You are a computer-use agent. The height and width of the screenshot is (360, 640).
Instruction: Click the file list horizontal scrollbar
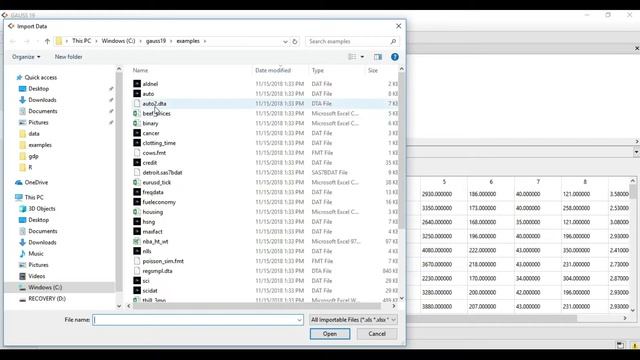click(256, 306)
